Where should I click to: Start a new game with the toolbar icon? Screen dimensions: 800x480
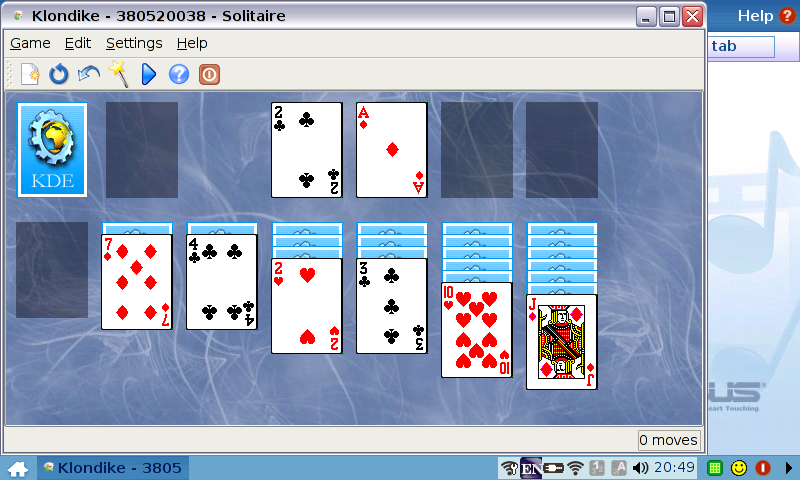click(30, 74)
